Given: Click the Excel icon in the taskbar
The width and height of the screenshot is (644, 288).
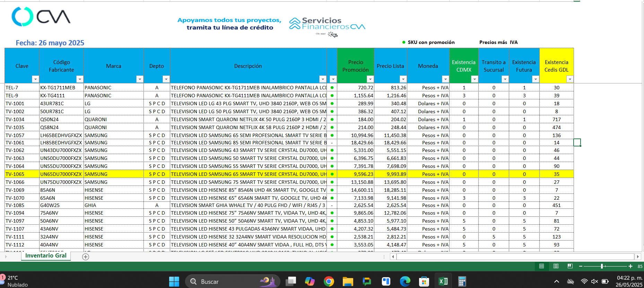Looking at the screenshot, I should [x=443, y=281].
